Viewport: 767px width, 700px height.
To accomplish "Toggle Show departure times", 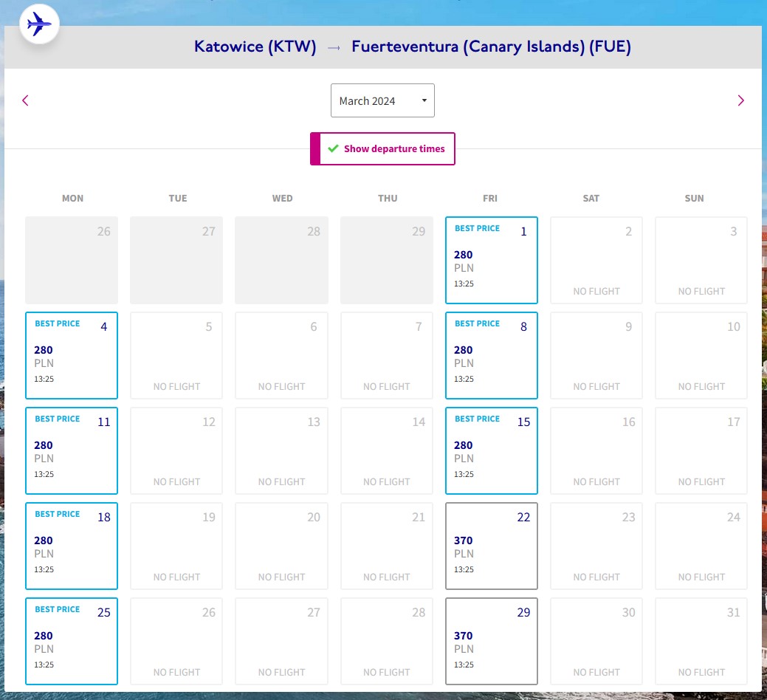I will (382, 148).
